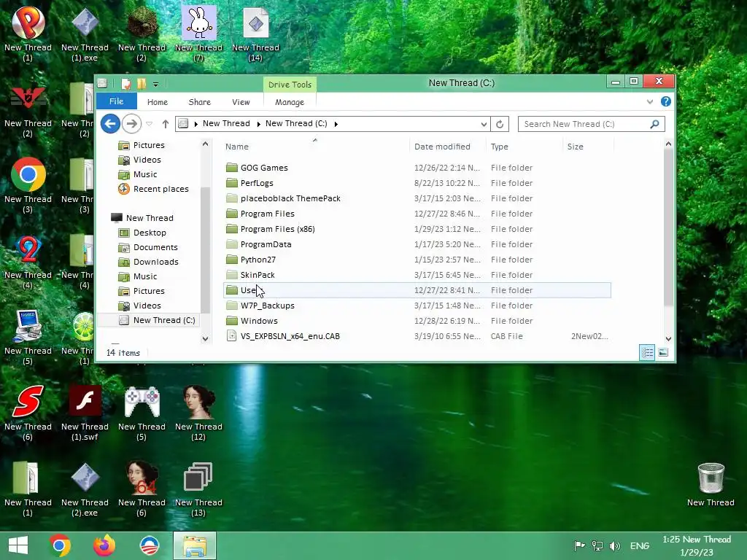This screenshot has height=560, width=747.
Task: Select the Chrome shortcut on the desktop
Action: point(28,184)
